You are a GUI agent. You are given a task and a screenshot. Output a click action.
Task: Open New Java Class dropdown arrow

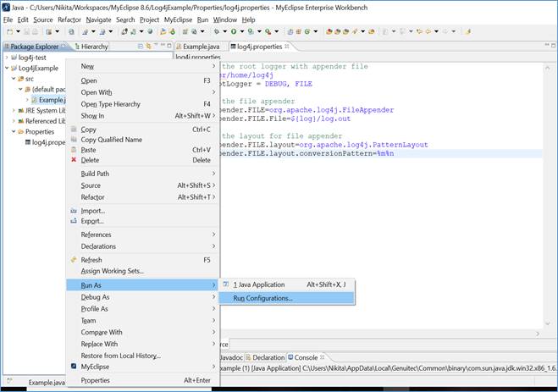316,31
